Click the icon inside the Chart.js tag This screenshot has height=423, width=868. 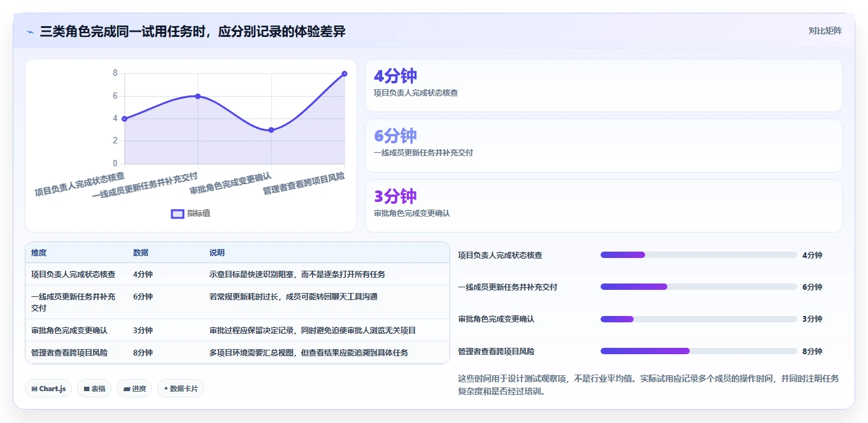coord(34,389)
